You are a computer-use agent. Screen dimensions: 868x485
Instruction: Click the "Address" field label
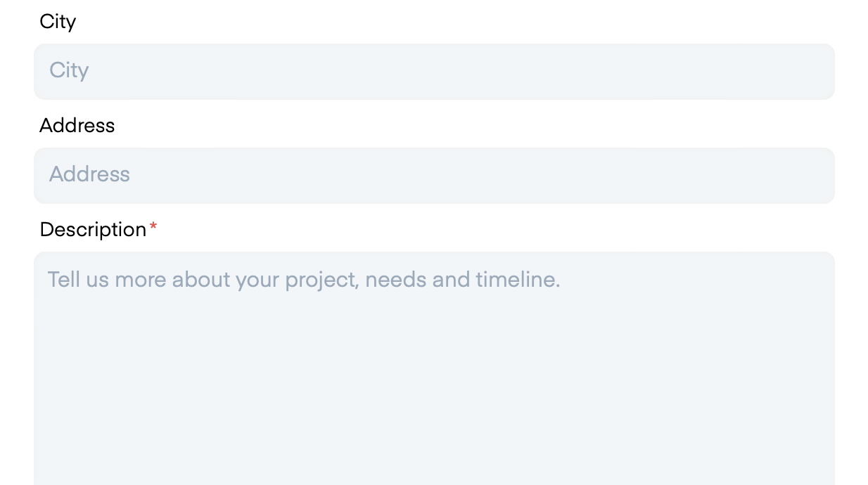coord(77,126)
